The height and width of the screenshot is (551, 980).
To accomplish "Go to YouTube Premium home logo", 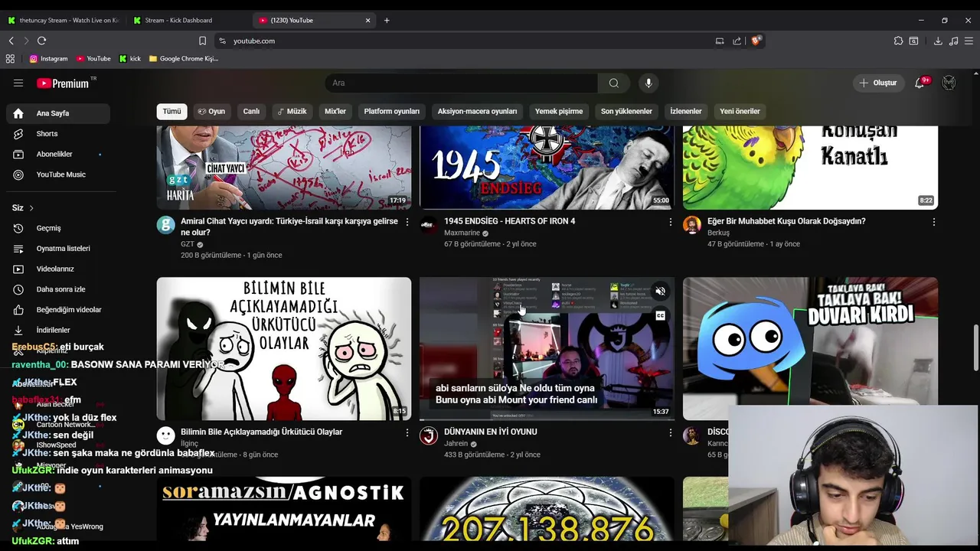I will pyautogui.click(x=63, y=83).
